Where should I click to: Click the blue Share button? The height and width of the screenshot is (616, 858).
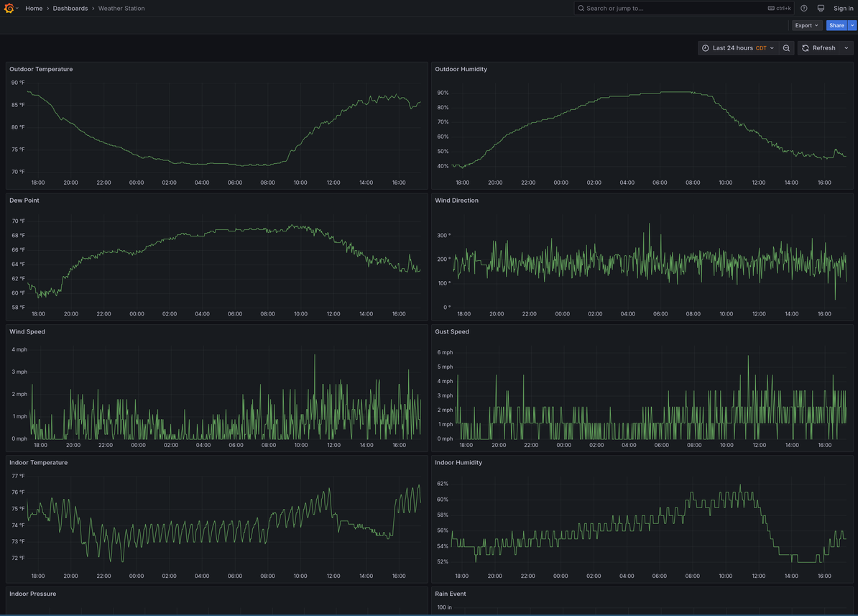click(x=836, y=25)
